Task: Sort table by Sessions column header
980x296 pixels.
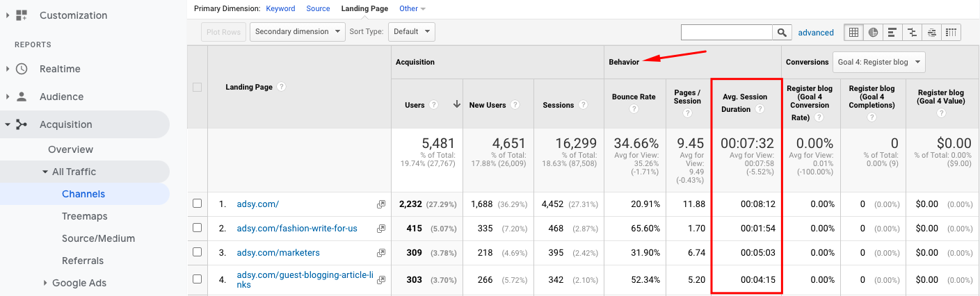Action: coord(558,105)
